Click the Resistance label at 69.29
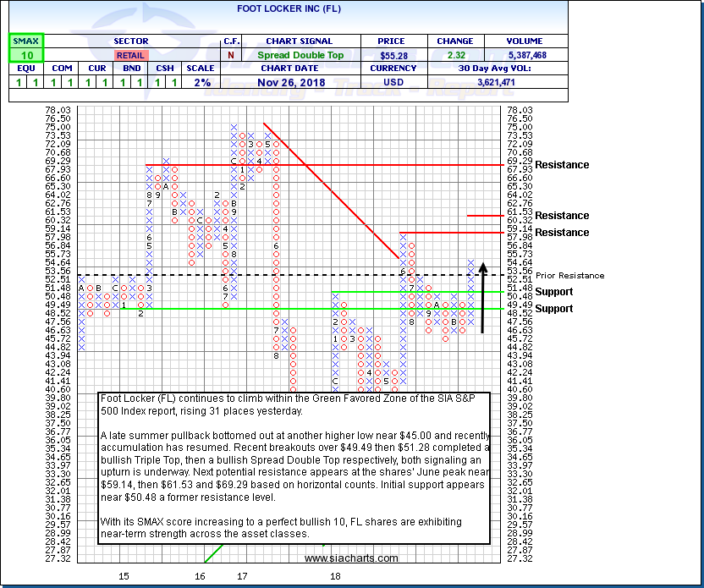 pos(562,165)
